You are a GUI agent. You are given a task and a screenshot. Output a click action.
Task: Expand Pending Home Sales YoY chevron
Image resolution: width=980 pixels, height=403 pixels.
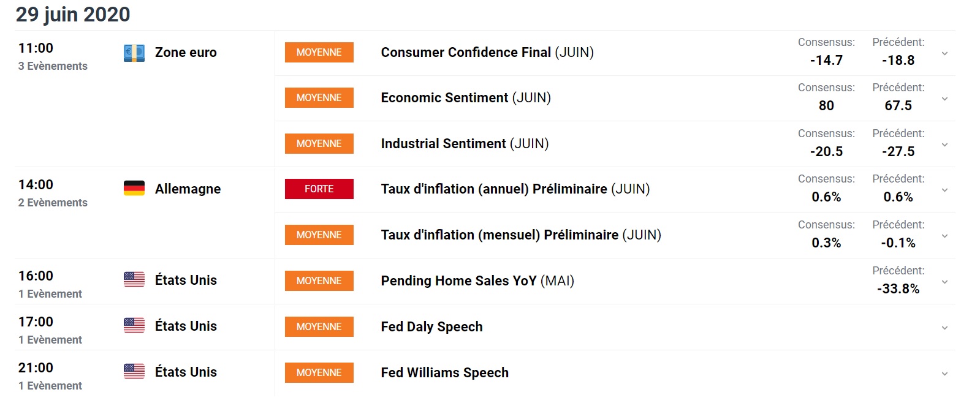[944, 282]
